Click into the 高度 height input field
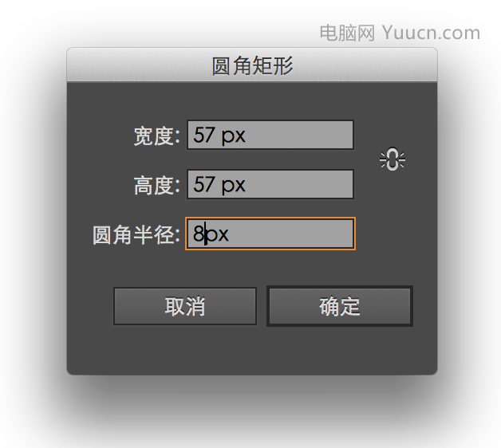Screen dimensions: 501x448 (270, 184)
